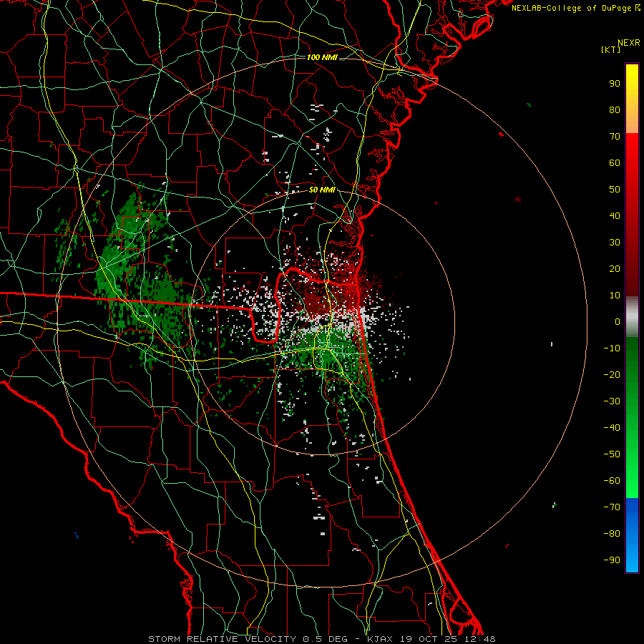This screenshot has height=644, width=644.
Task: Click the -20 value on velocity scale
Action: pyautogui.click(x=612, y=374)
